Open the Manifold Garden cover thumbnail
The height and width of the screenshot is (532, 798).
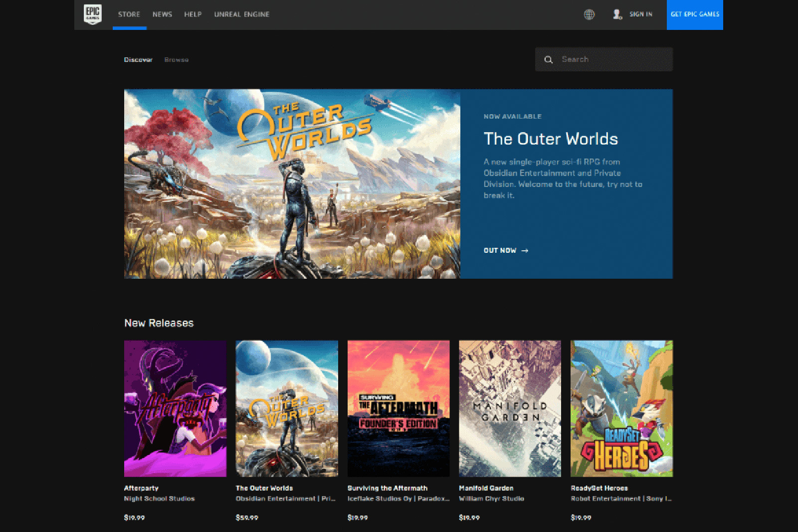coord(510,408)
